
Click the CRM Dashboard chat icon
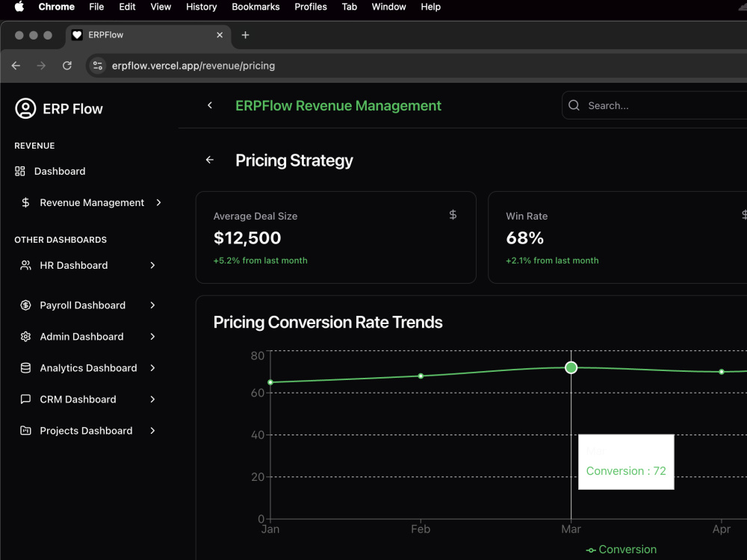(x=25, y=399)
